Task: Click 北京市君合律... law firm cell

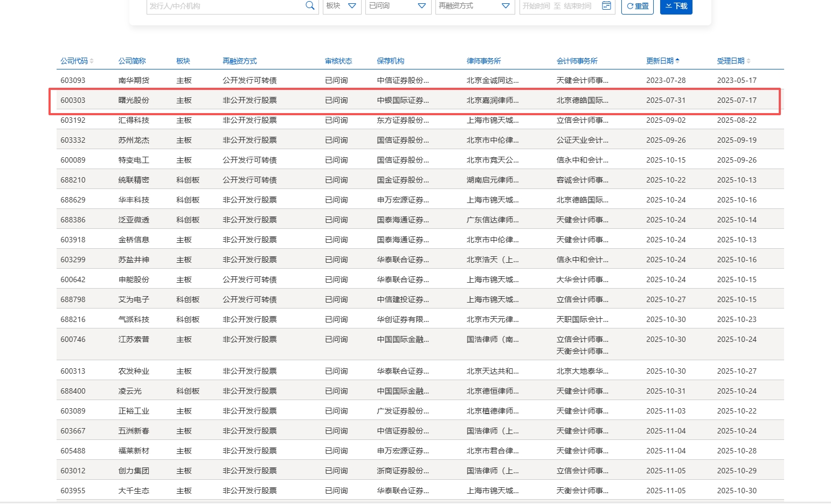Action: (x=493, y=451)
